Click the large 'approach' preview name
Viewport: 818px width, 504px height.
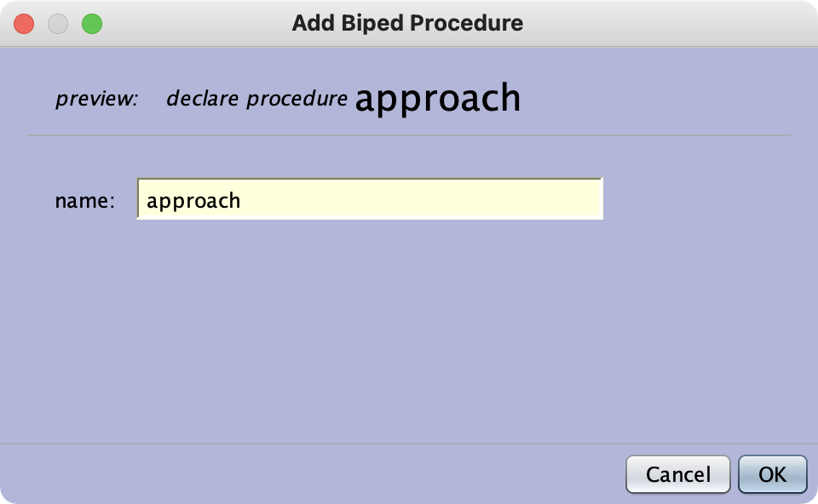437,99
